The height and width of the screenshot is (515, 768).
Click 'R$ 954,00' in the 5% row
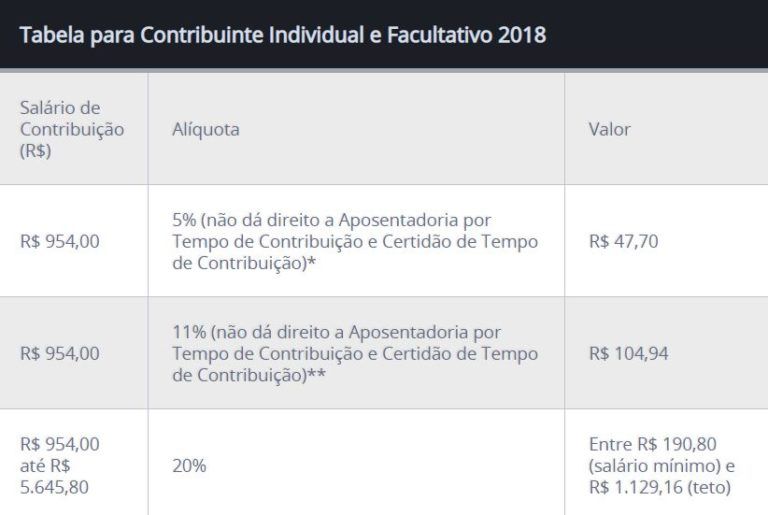[60, 241]
